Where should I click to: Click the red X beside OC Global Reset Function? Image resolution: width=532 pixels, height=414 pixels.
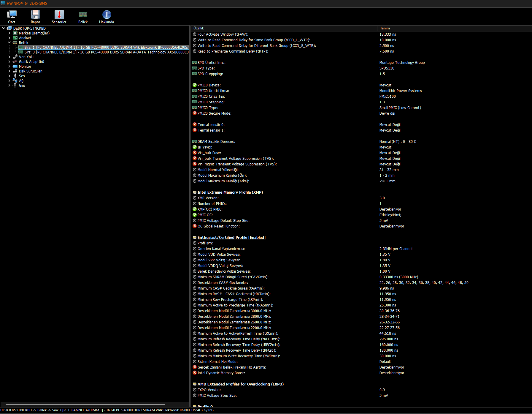(x=195, y=226)
